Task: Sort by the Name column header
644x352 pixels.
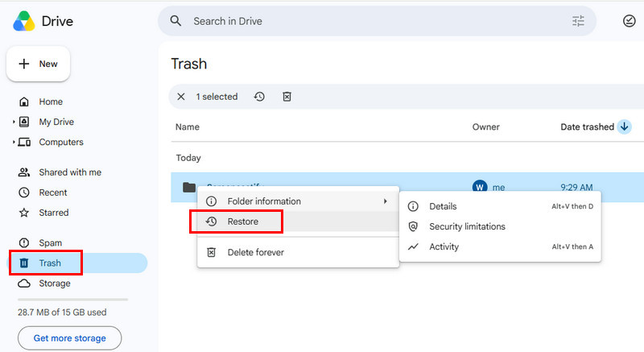Action: pyautogui.click(x=188, y=127)
